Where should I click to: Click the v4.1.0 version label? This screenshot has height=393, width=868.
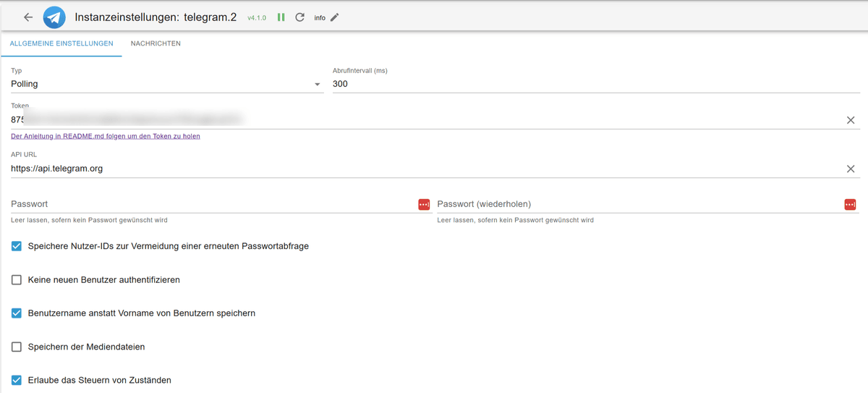[257, 18]
